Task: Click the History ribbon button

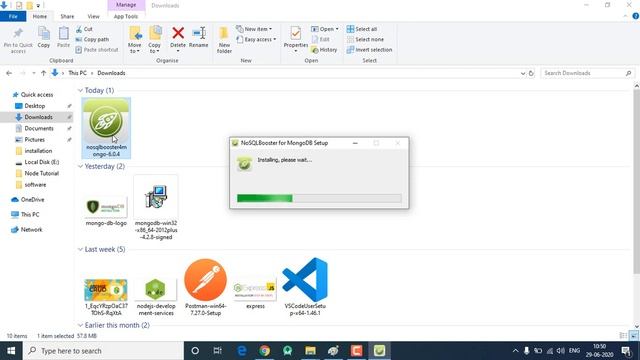Action: pos(324,49)
